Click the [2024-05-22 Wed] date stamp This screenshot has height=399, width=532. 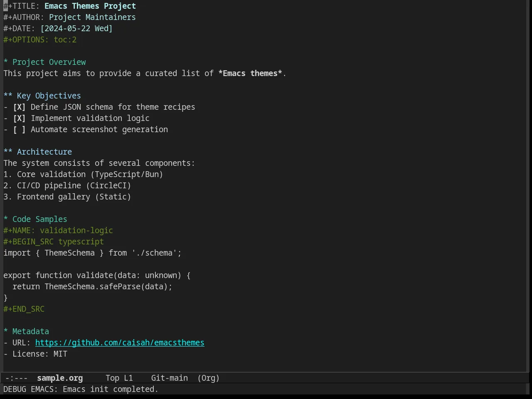[76, 28]
